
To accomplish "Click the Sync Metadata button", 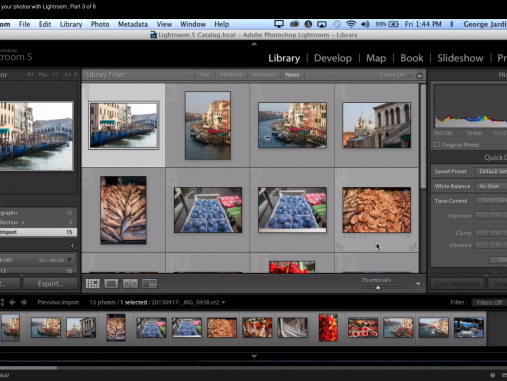I will click(457, 284).
